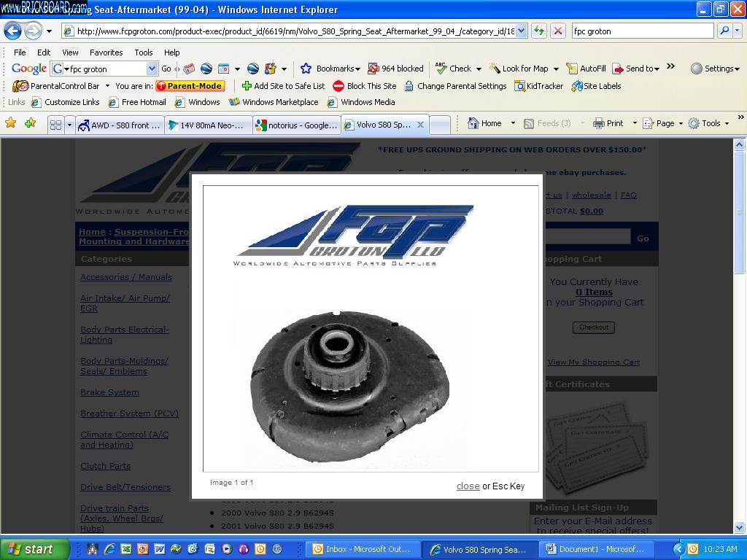Open the Quick Tabs view icon
The image size is (747, 560).
tap(55, 125)
